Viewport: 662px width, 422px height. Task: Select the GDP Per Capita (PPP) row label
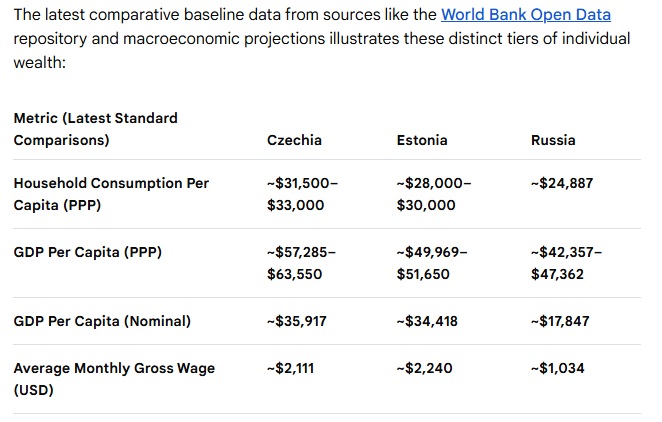tap(87, 252)
